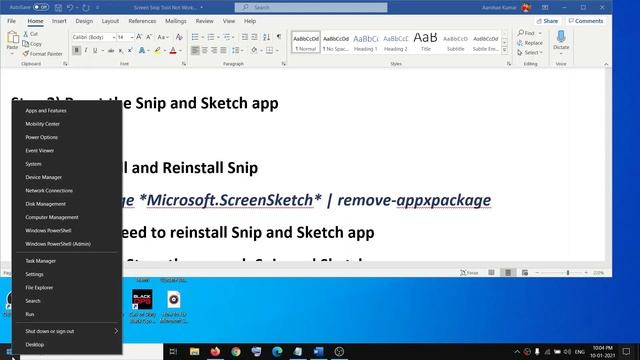Sort paragraph text alphabetically

pos(267,37)
